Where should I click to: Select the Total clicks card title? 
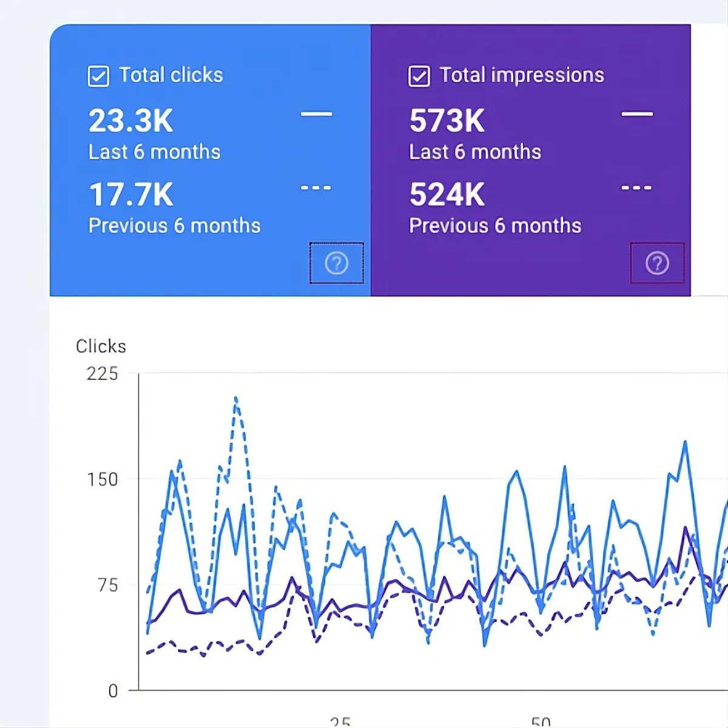click(171, 75)
